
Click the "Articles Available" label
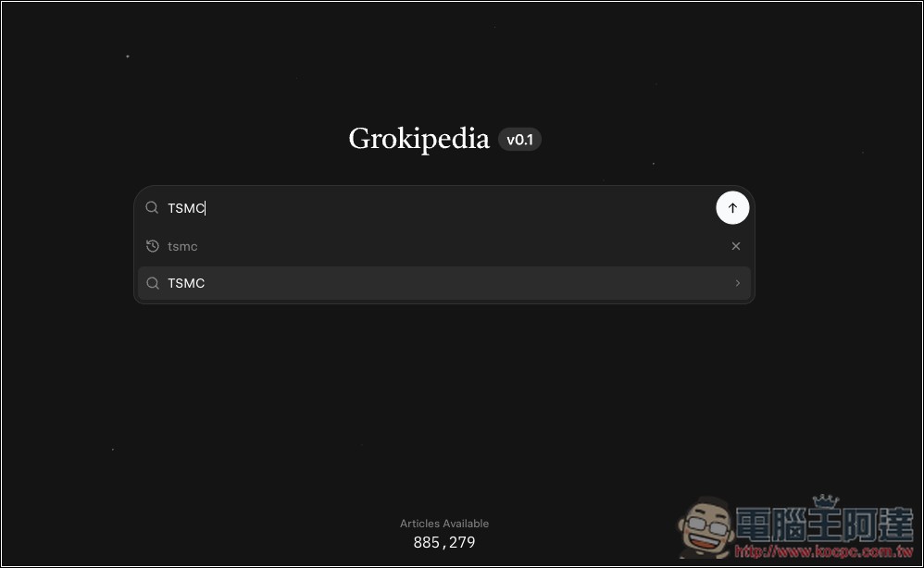click(x=444, y=524)
